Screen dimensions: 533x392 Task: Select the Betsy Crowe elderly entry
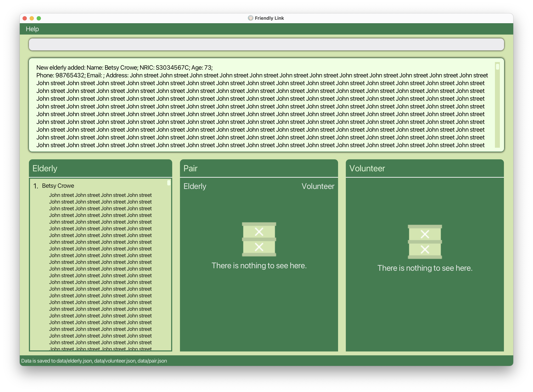(58, 186)
